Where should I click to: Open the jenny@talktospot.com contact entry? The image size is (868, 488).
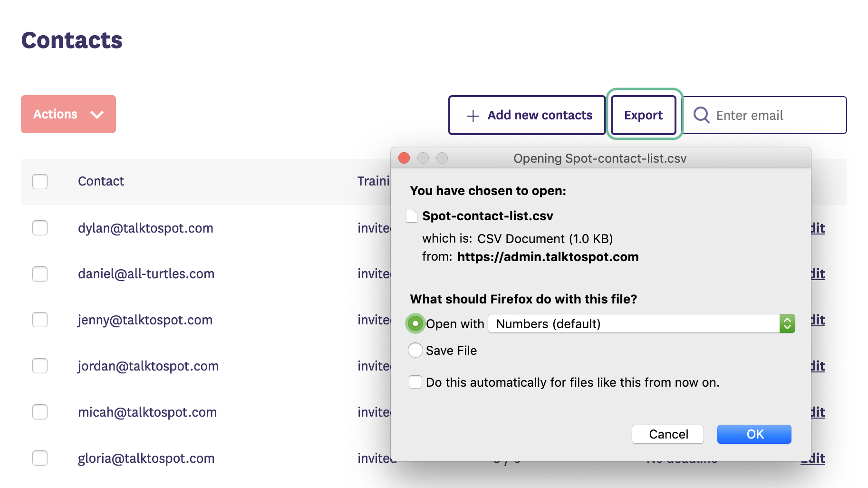(145, 320)
